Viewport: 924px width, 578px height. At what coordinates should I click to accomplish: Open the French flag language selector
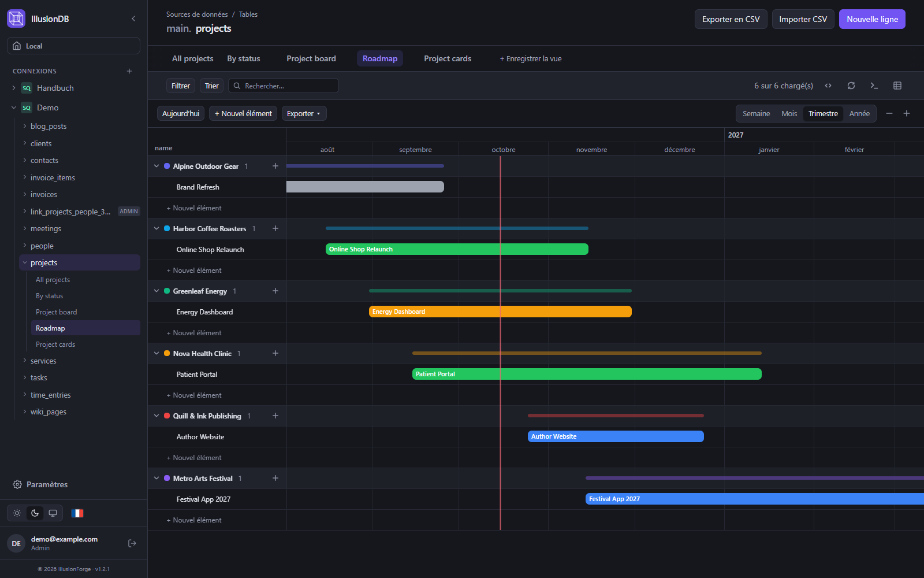(77, 513)
